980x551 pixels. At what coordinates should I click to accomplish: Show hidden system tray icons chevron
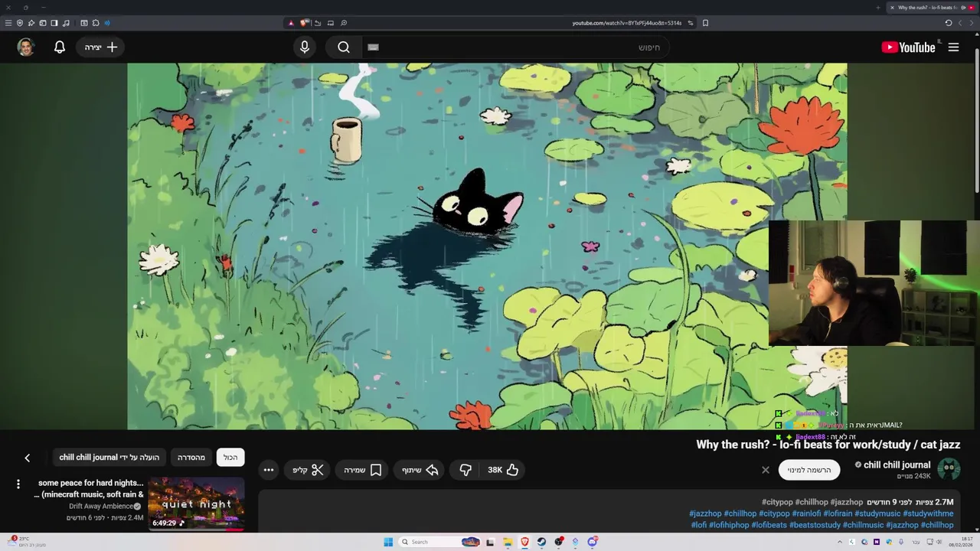pos(839,542)
